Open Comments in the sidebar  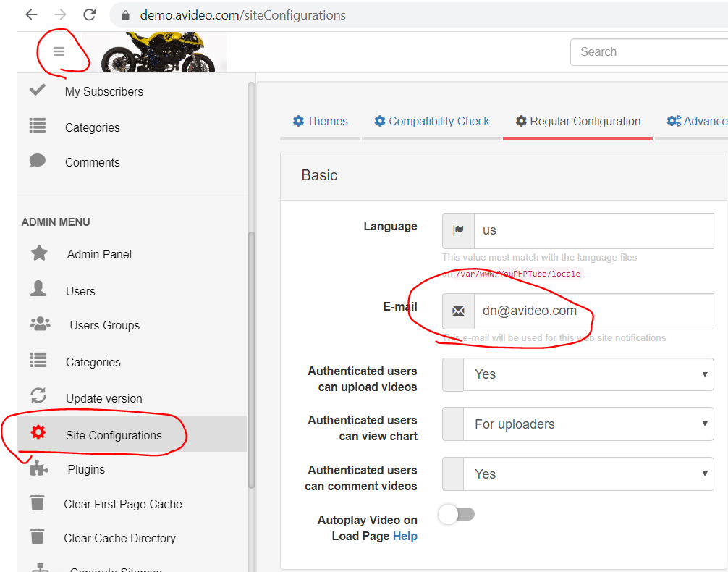coord(93,162)
